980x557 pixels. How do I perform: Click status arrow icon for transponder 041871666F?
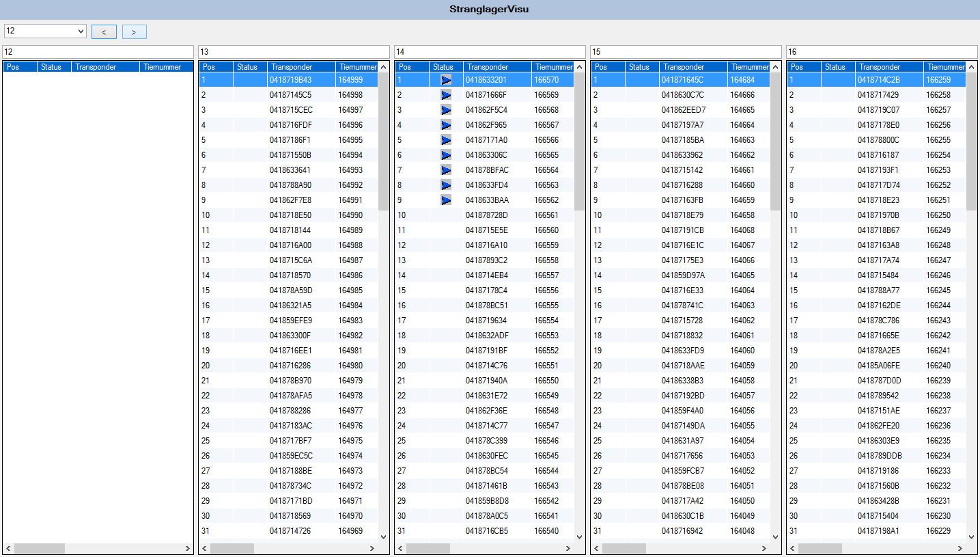click(446, 95)
